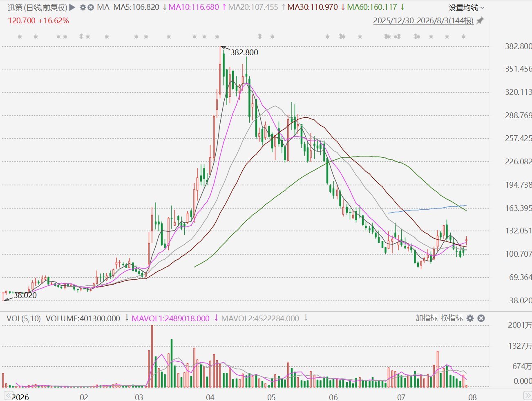Click 288.769 on the price axis
Viewport: 532px width, 401px height.
[x=519, y=115]
